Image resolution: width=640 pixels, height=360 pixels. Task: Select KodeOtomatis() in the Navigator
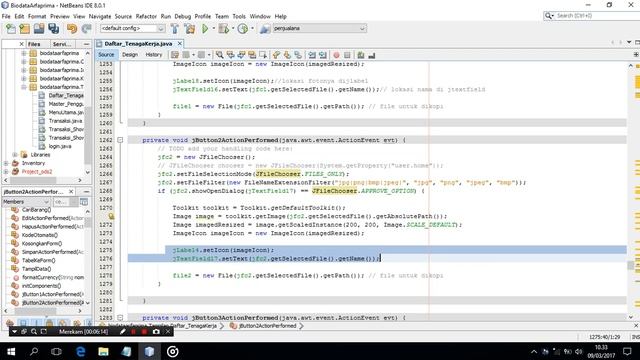40,235
